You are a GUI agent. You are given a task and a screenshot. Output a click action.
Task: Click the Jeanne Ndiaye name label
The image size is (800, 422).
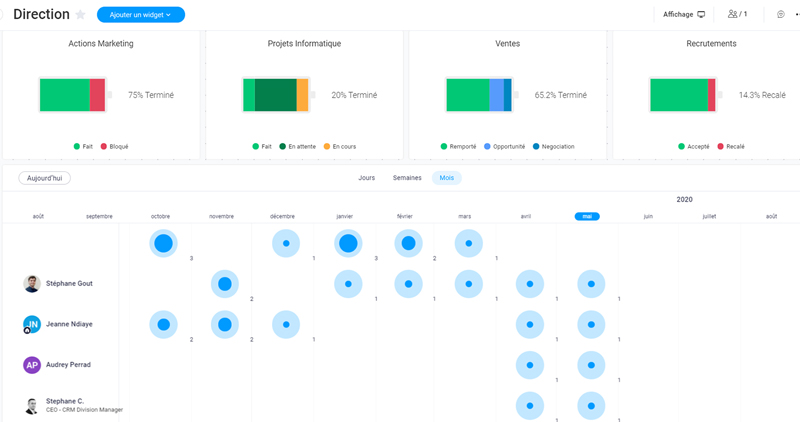point(69,324)
